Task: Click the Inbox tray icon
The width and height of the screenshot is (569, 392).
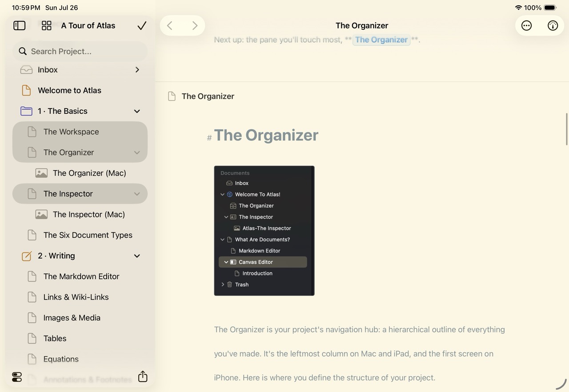Action: pos(26,70)
